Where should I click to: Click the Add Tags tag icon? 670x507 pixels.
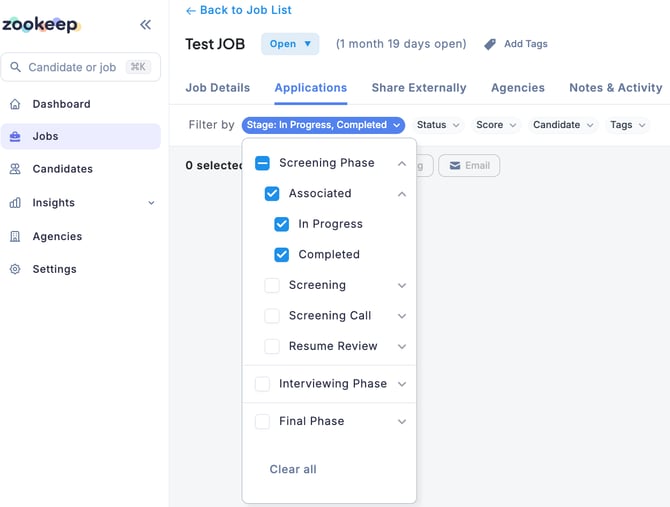click(x=490, y=44)
